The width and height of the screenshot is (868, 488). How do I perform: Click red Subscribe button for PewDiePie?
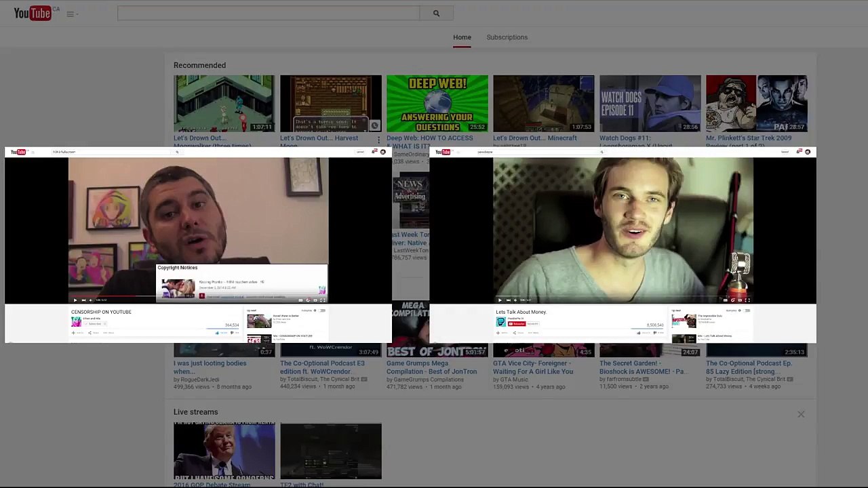coord(517,323)
